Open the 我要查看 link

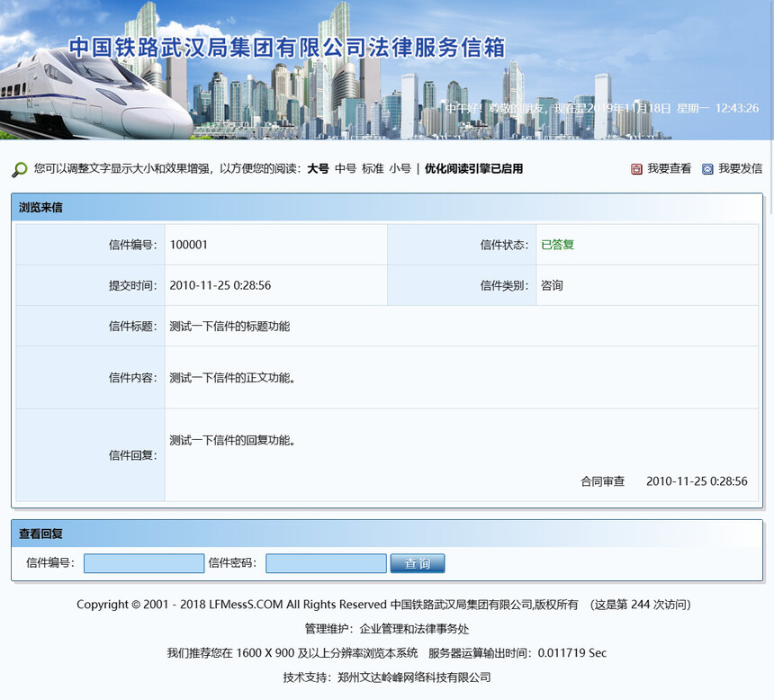click(x=669, y=169)
